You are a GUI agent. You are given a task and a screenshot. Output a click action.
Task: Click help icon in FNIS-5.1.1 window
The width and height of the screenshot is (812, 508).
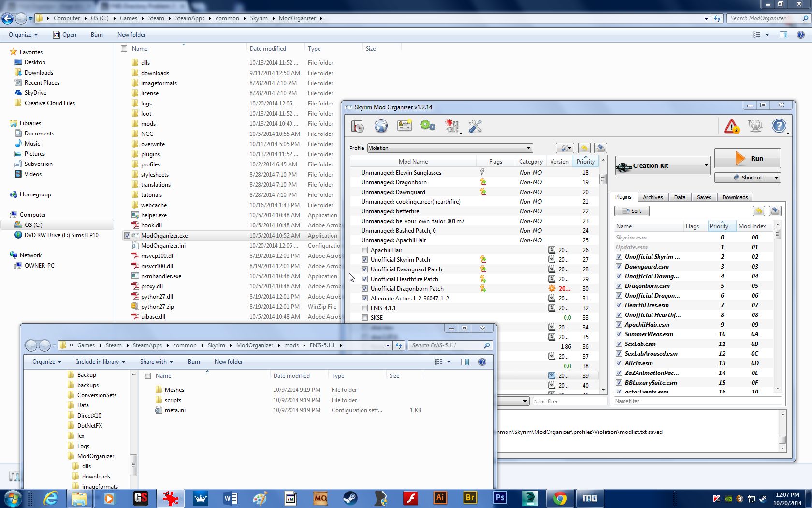coord(482,362)
